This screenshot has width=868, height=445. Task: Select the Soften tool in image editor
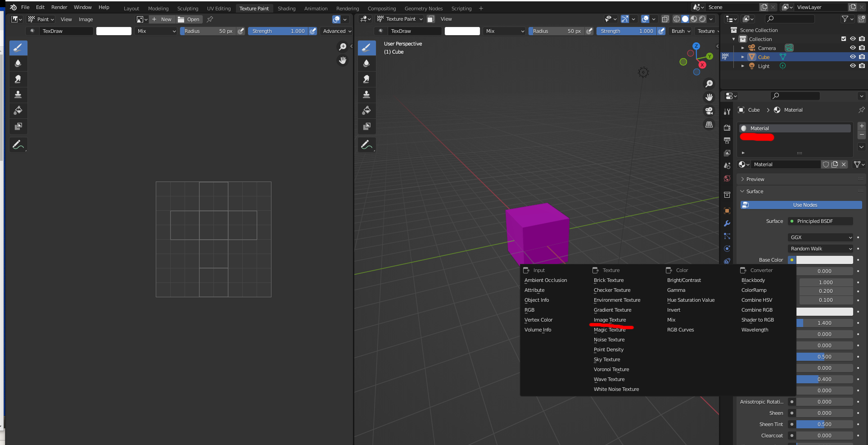click(18, 64)
